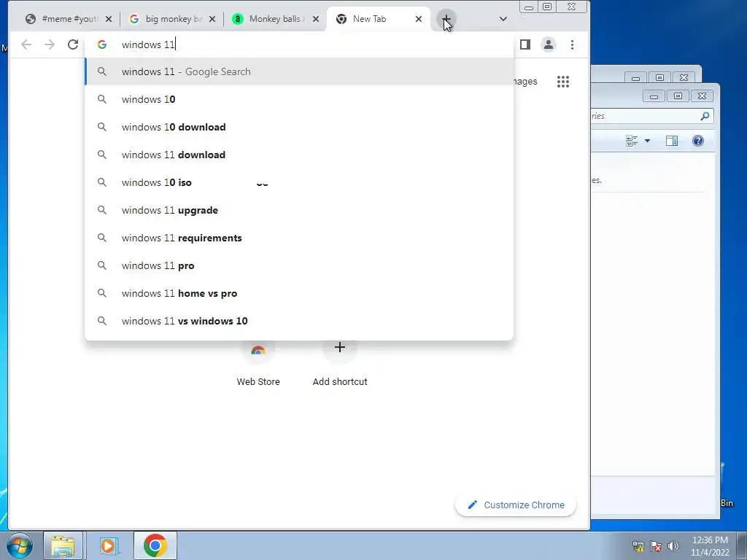Click the volume speaker tray icon
The width and height of the screenshot is (747, 560).
pyautogui.click(x=673, y=546)
